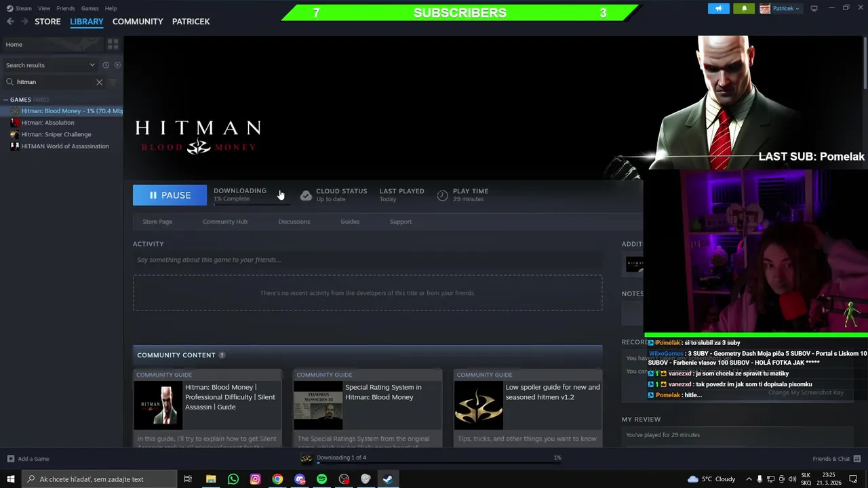Click the download progress bar at bottom
This screenshot has width=868, height=488.
coord(439,464)
